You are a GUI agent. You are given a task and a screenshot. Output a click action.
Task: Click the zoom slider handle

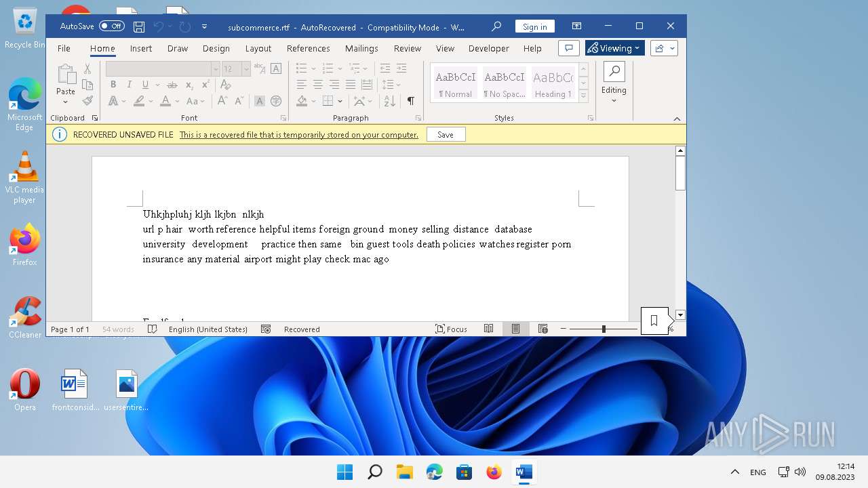coord(604,329)
